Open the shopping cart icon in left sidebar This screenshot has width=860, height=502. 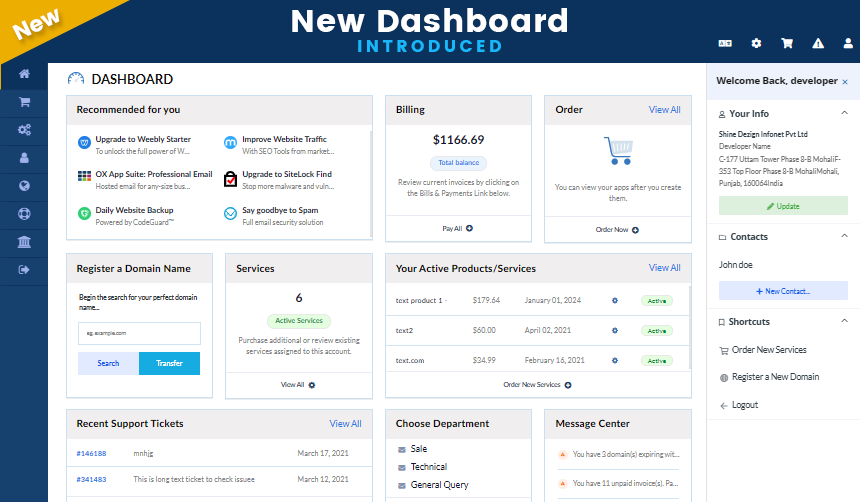pyautogui.click(x=24, y=102)
